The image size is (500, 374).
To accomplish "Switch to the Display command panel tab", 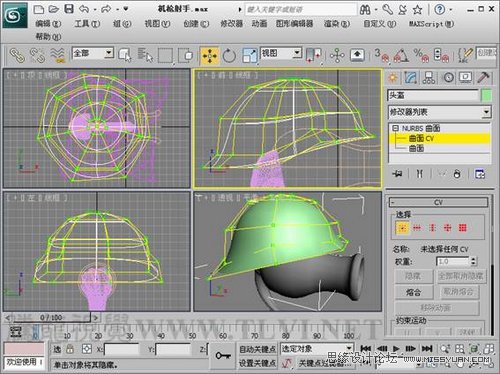I will tap(465, 78).
